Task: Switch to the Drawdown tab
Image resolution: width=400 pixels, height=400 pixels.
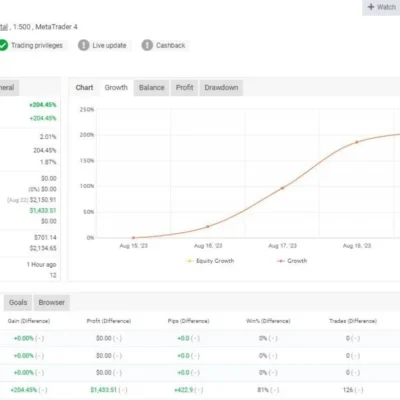Action: pyautogui.click(x=221, y=88)
